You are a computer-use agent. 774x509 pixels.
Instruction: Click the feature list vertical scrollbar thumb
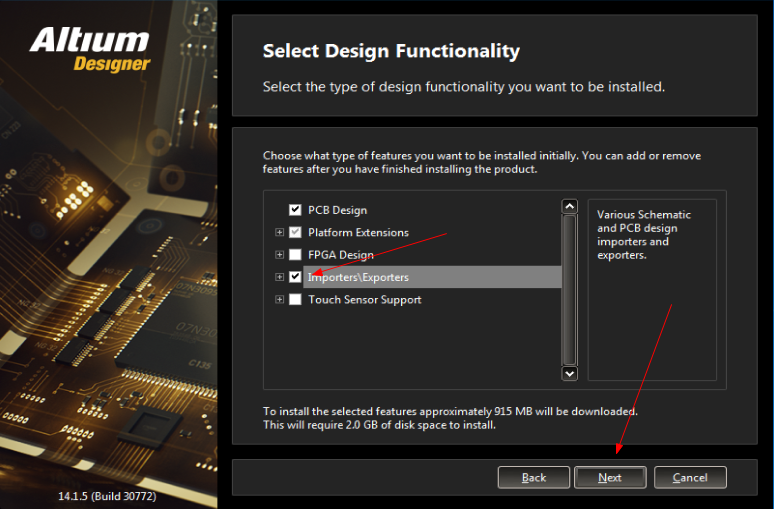[x=570, y=290]
